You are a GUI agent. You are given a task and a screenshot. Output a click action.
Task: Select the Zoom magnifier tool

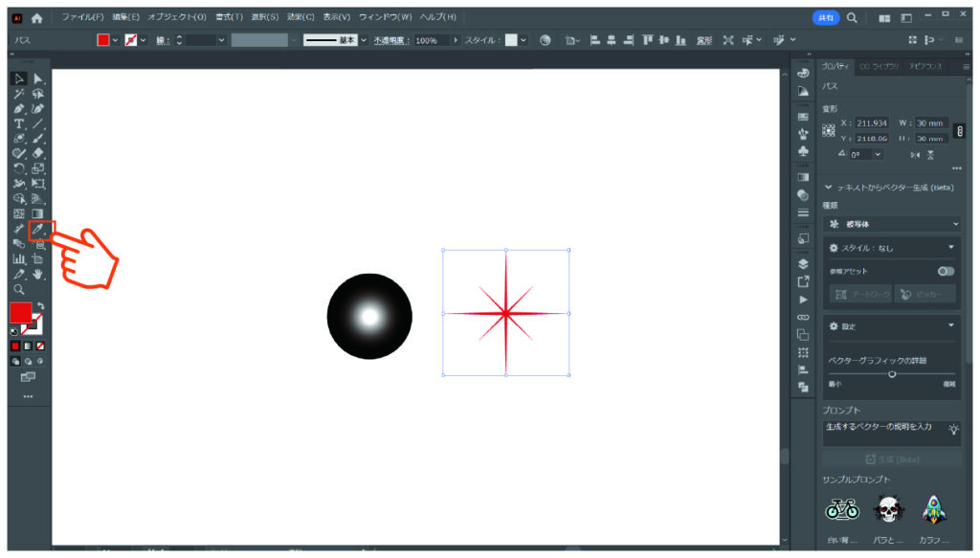(19, 289)
